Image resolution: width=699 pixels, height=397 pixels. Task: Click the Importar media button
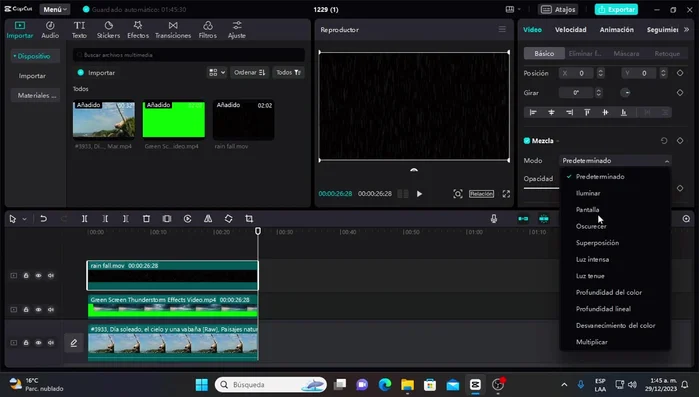pyautogui.click(x=96, y=73)
